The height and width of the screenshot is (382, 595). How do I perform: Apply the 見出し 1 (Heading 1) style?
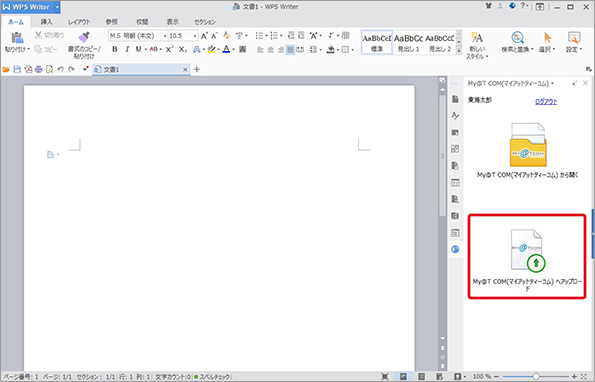[408, 42]
